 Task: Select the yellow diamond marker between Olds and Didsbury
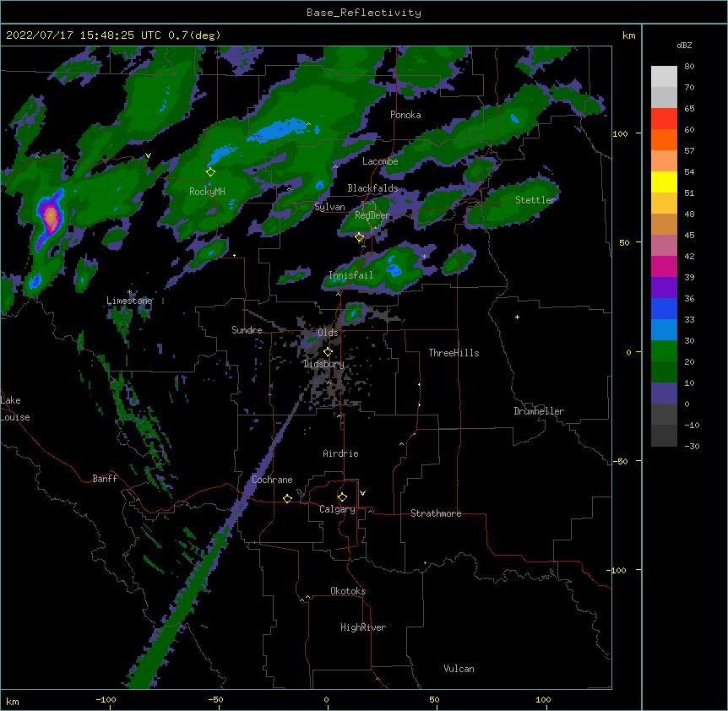coord(328,352)
